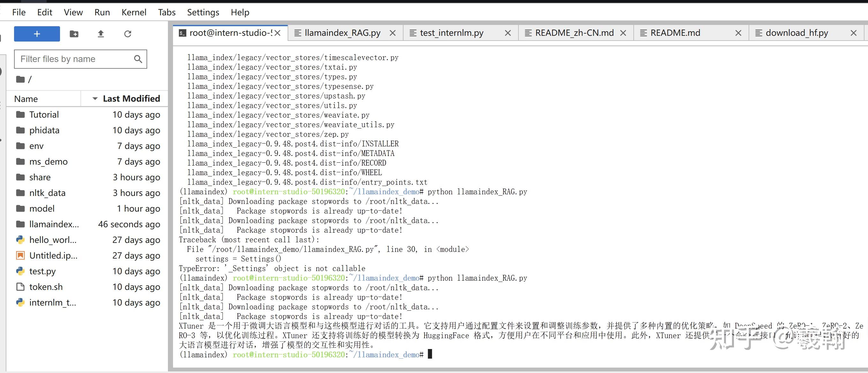Select the model folder

pyautogui.click(x=87, y=209)
